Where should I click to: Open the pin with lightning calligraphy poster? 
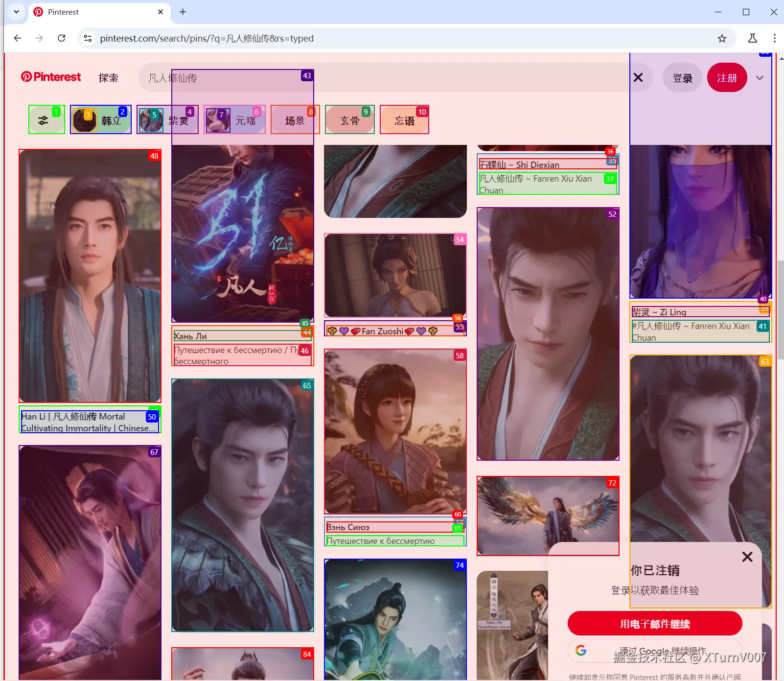click(243, 233)
